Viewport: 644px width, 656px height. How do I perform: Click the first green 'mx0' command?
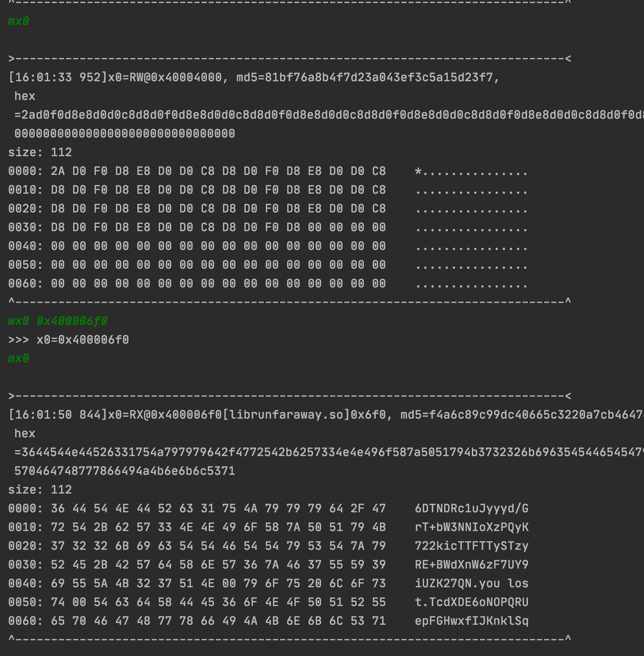pyautogui.click(x=18, y=21)
